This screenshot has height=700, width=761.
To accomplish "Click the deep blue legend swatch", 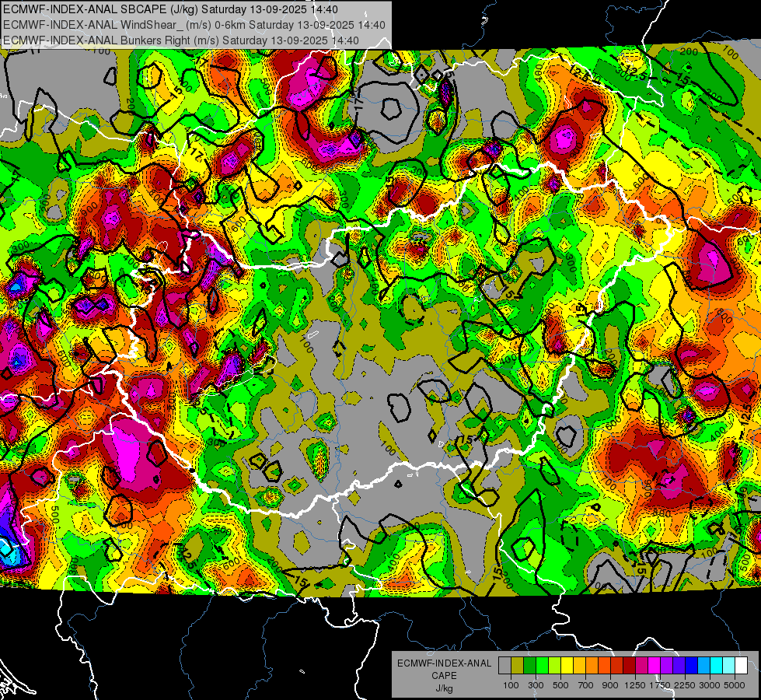I will [x=692, y=666].
